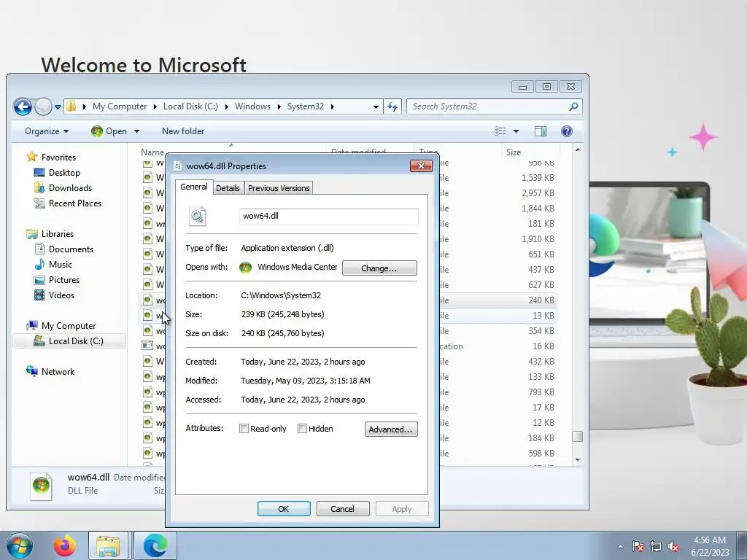Change the view with the views icon
This screenshot has height=560, width=747.
500,131
